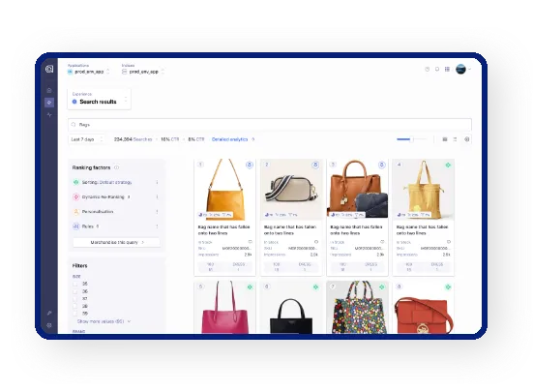Open the Personalisation row options menu
Screen dimensions: 533x392
pyautogui.click(x=157, y=211)
